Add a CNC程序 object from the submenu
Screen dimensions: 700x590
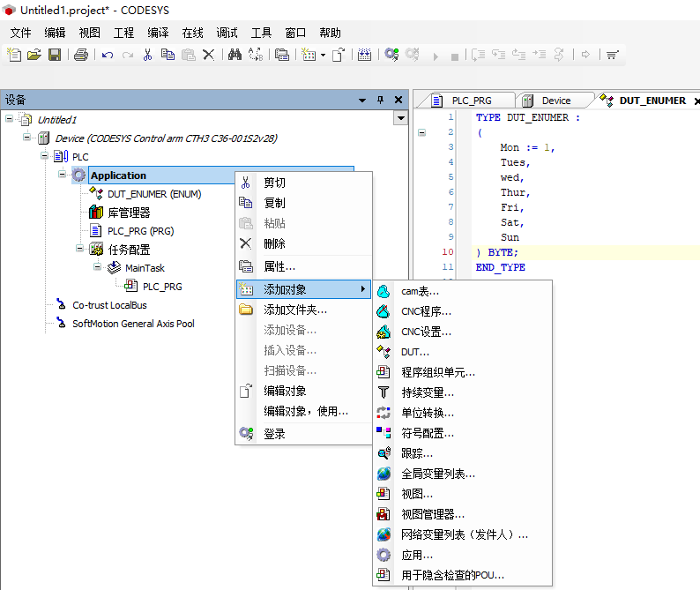pyautogui.click(x=462, y=311)
